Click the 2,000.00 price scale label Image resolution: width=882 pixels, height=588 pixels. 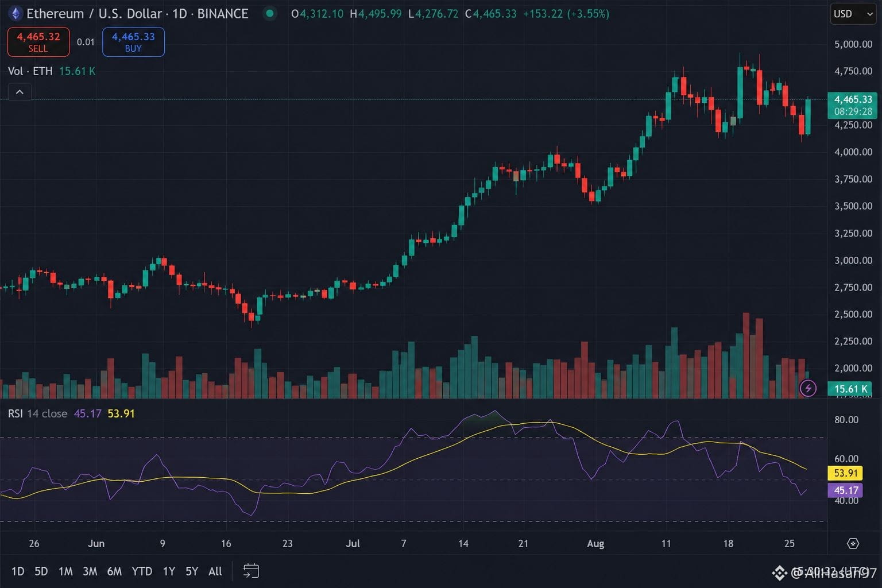click(x=853, y=368)
